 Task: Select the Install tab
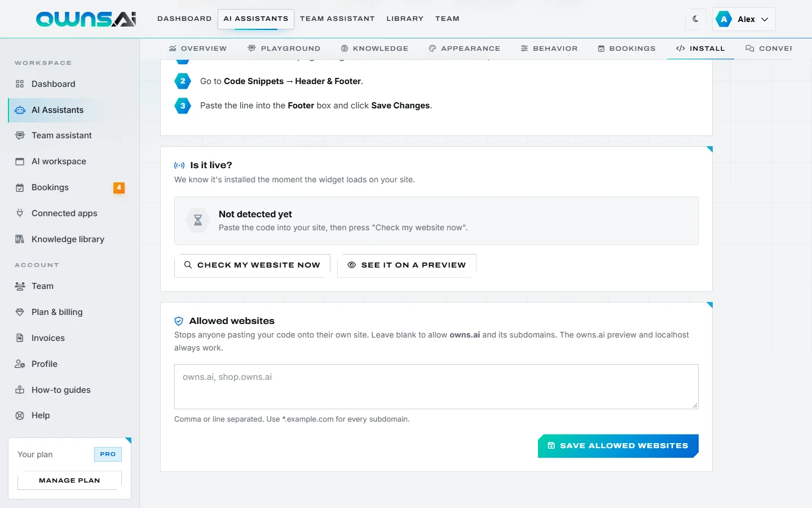point(700,49)
